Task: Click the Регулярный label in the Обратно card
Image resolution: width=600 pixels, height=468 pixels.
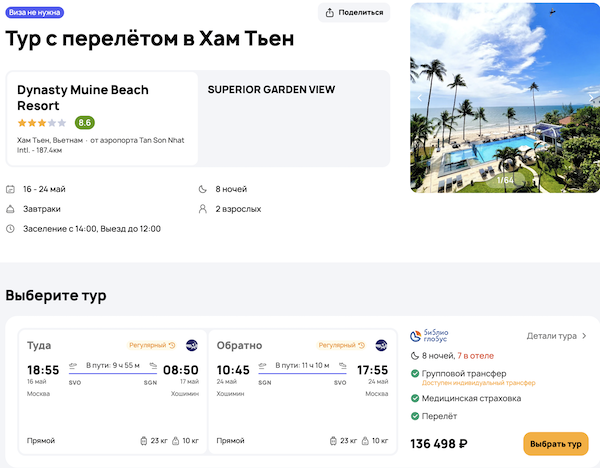Action: pyautogui.click(x=338, y=345)
